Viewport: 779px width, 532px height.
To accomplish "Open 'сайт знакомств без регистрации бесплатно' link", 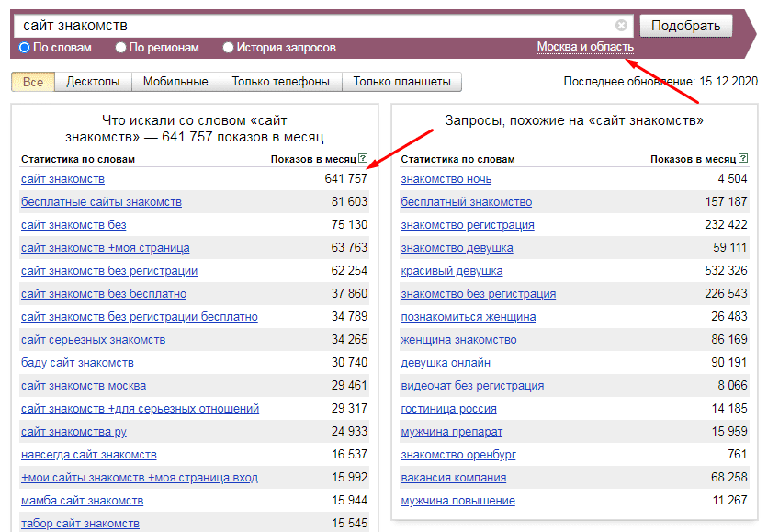I will click(x=139, y=317).
